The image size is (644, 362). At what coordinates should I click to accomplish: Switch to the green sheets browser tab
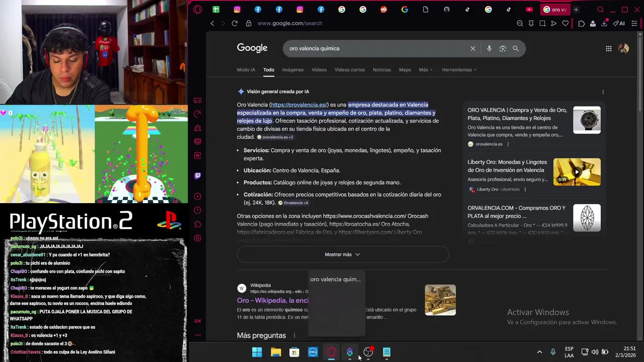click(216, 10)
